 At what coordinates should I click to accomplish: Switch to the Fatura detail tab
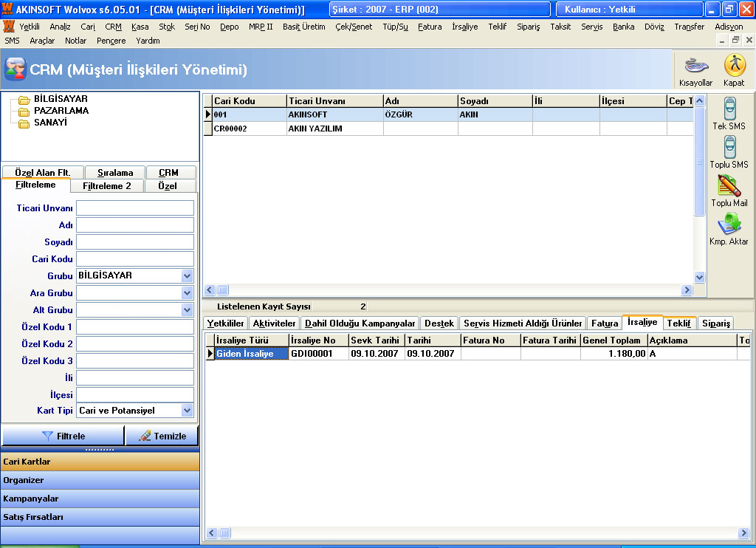tap(605, 323)
